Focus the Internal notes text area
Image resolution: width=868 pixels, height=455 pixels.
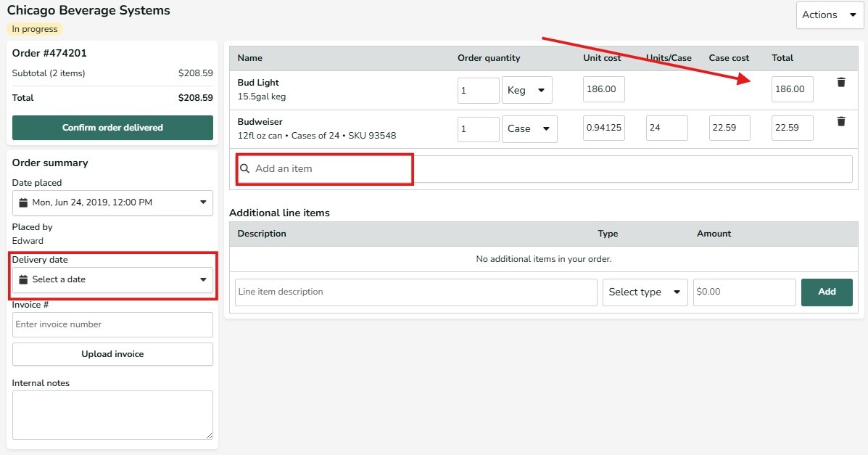(x=112, y=415)
